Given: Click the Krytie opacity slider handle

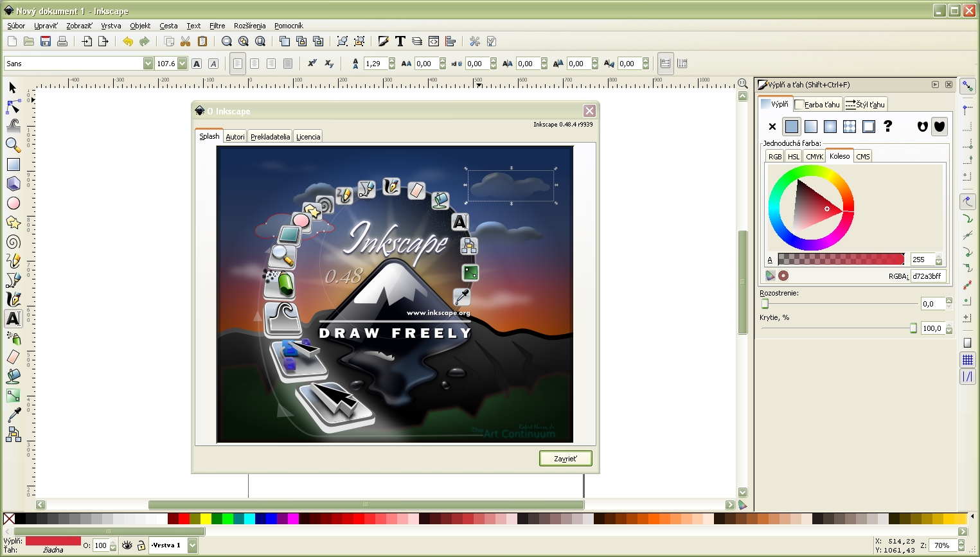Looking at the screenshot, I should [913, 328].
